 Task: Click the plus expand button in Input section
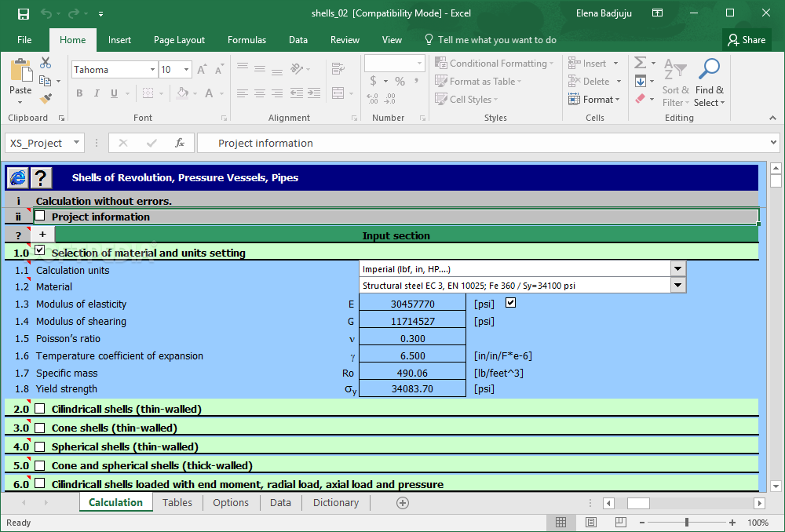coord(42,234)
